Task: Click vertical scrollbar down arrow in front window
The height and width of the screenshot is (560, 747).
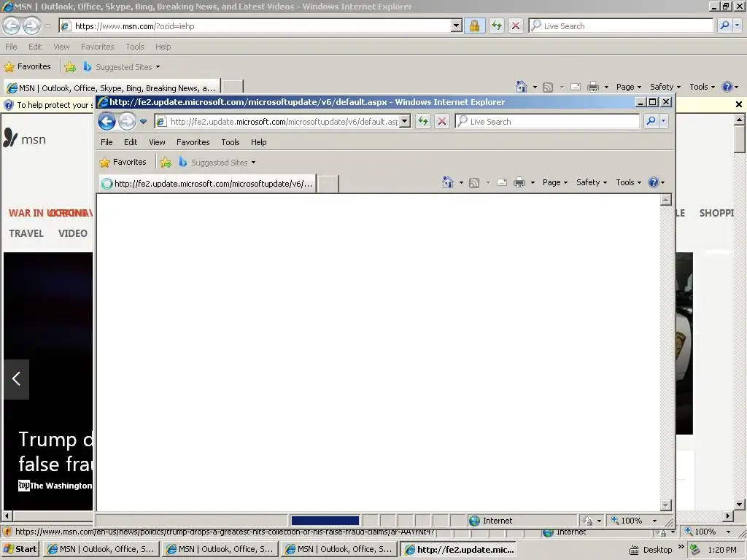Action: tap(666, 505)
